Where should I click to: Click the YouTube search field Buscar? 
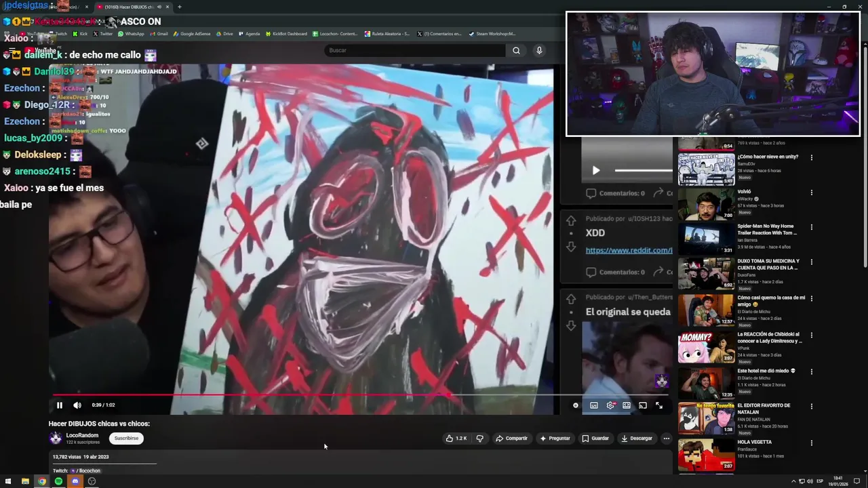(x=415, y=50)
